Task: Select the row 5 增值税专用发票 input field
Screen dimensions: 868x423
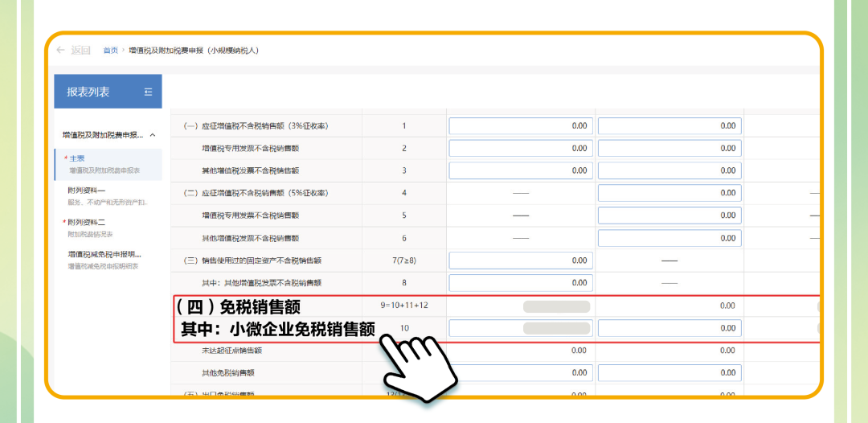Action: point(669,216)
